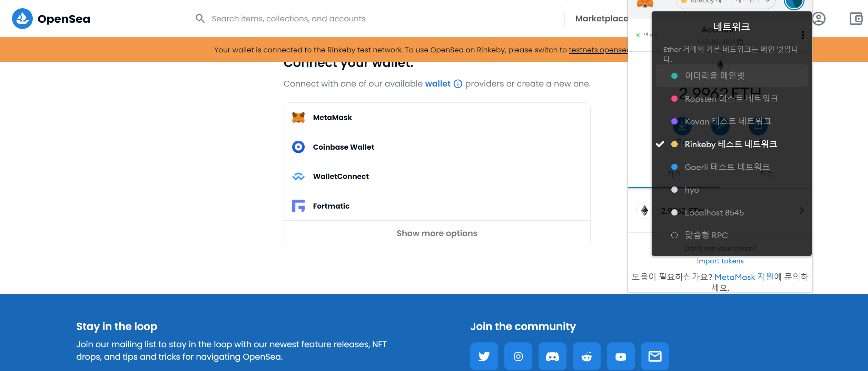Image resolution: width=868 pixels, height=371 pixels.
Task: Select Goerli test network
Action: coord(731,167)
